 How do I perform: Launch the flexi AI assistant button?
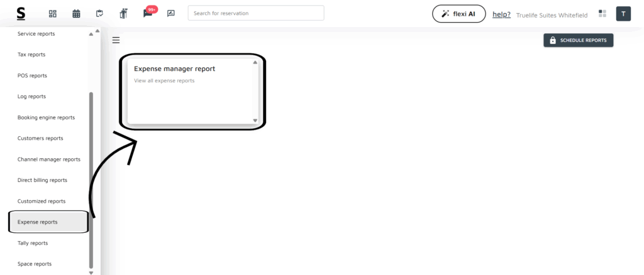point(458,14)
